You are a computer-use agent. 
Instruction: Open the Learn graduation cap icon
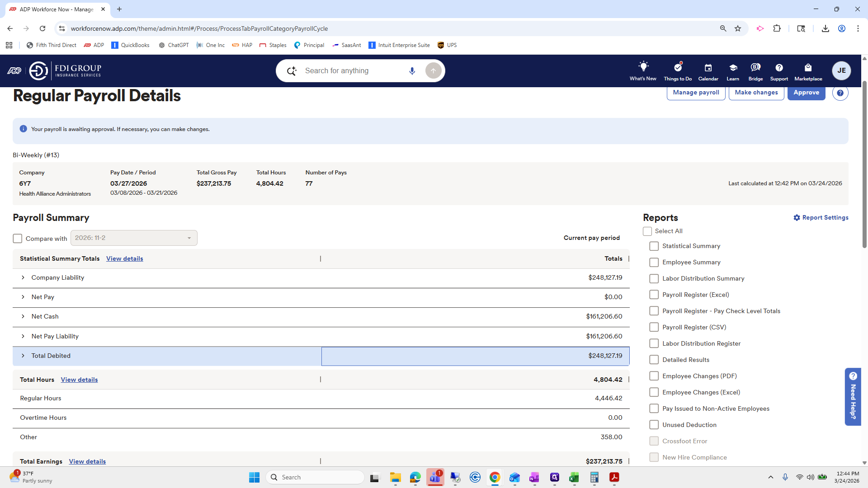[x=733, y=68]
